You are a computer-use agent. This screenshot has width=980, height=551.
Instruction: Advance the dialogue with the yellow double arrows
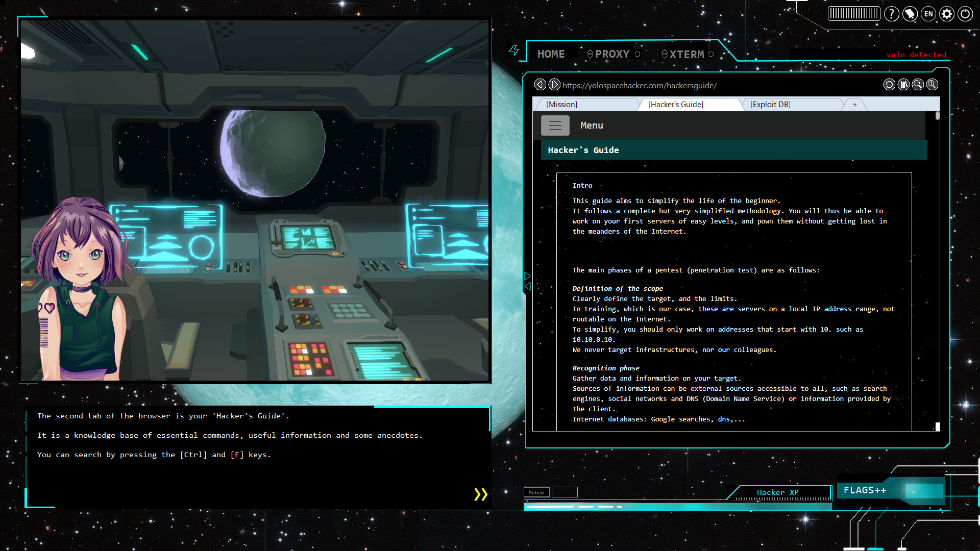(x=480, y=494)
